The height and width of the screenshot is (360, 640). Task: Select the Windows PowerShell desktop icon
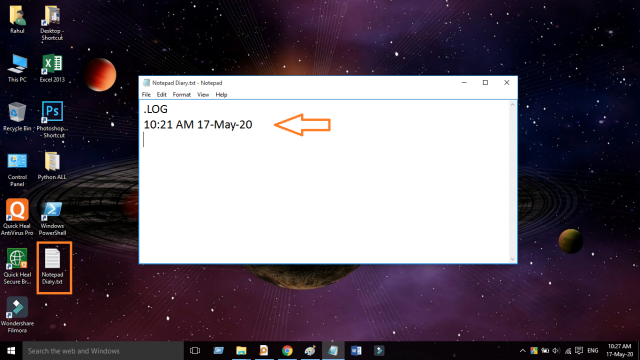pyautogui.click(x=52, y=218)
